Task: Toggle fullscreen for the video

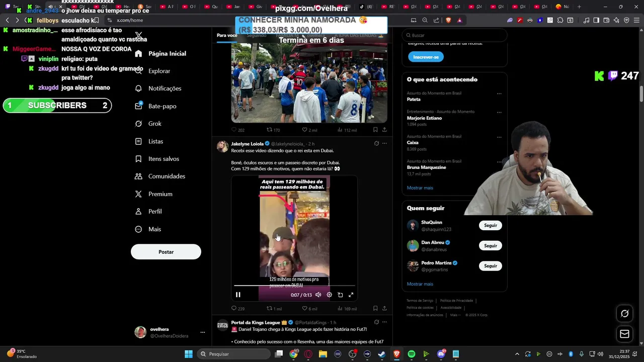Action: (351, 295)
